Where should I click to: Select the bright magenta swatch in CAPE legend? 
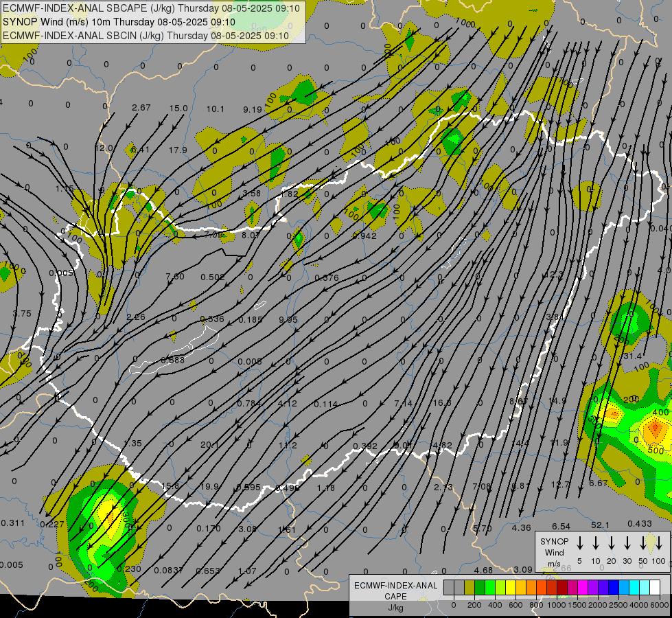583,588
